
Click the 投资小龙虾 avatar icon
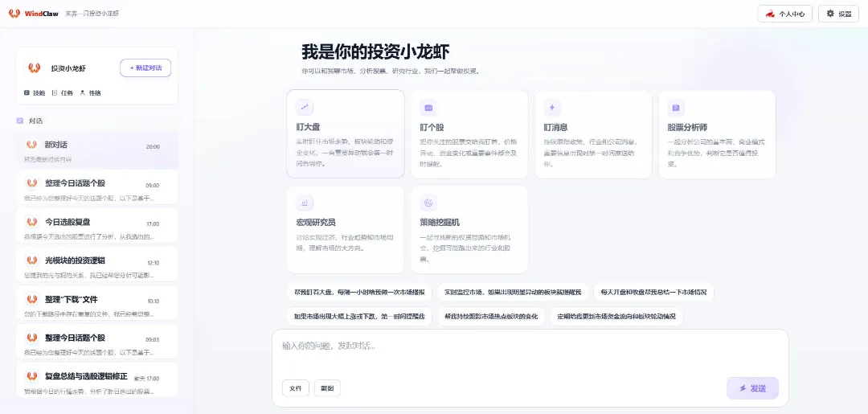(x=35, y=68)
